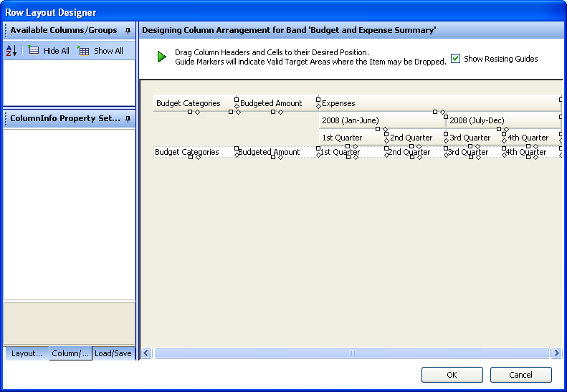This screenshot has width=567, height=392.
Task: Select the Budgeted Amount column header
Action: click(x=272, y=103)
